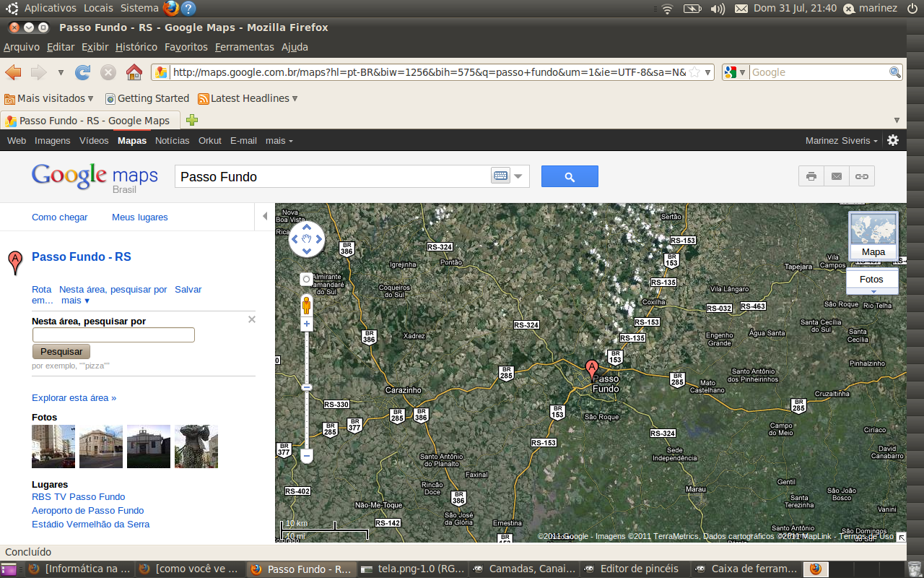
Task: Open the link-to-this-map chain icon
Action: click(861, 176)
